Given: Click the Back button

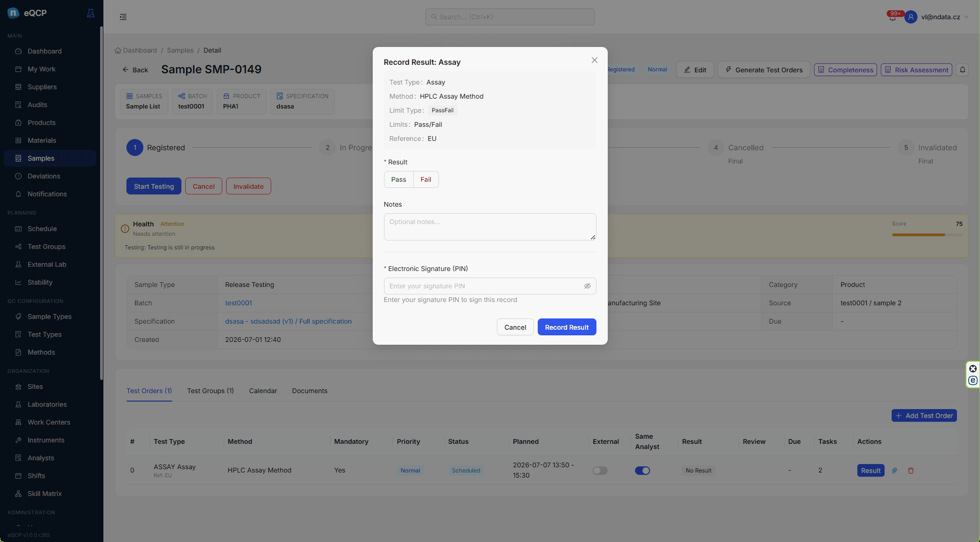Looking at the screenshot, I should tap(135, 70).
